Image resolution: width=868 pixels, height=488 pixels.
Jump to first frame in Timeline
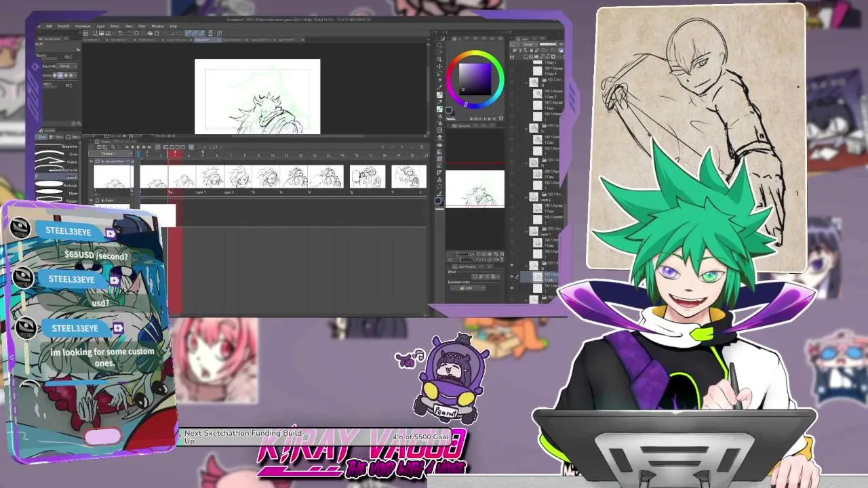pyautogui.click(x=127, y=147)
